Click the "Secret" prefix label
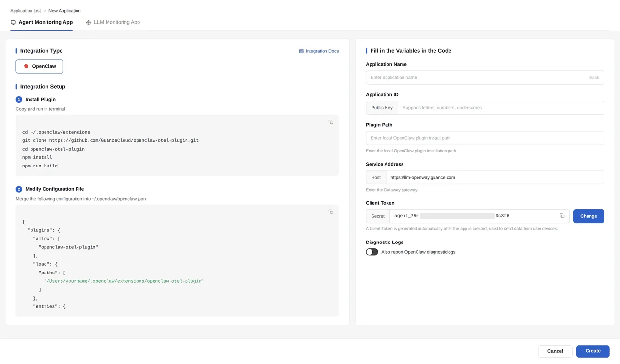 (378, 216)
